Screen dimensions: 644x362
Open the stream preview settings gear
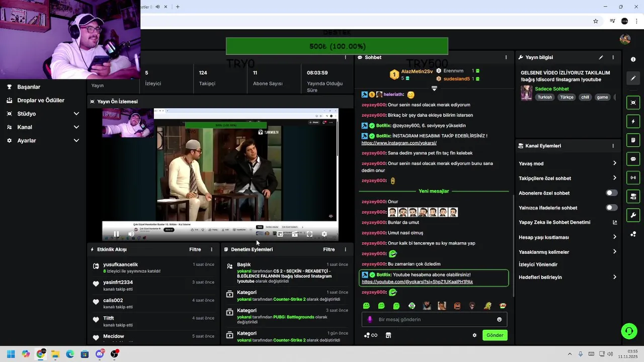pos(324,234)
